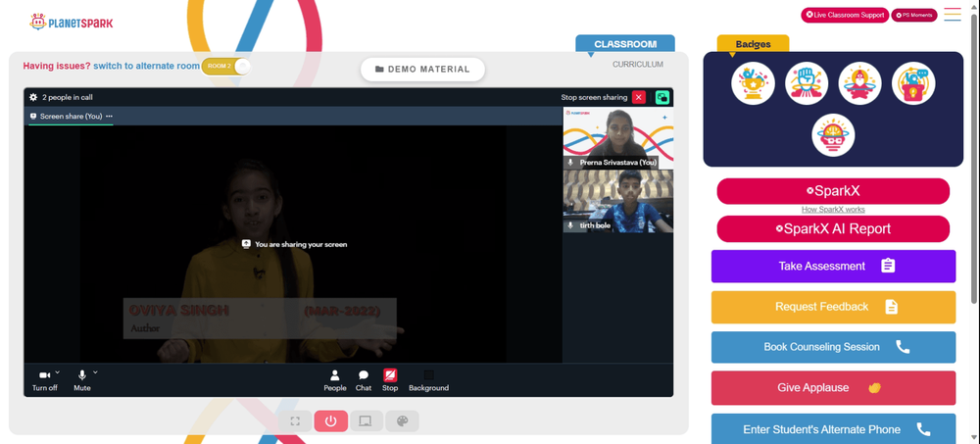Click the laptop screen icon below call
This screenshot has height=444, width=980.
pyautogui.click(x=367, y=421)
